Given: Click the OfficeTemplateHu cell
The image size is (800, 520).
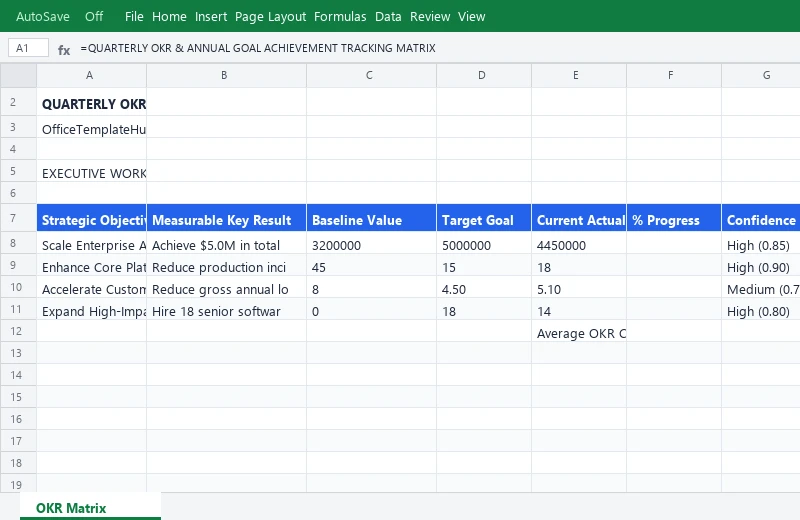Looking at the screenshot, I should (91, 127).
